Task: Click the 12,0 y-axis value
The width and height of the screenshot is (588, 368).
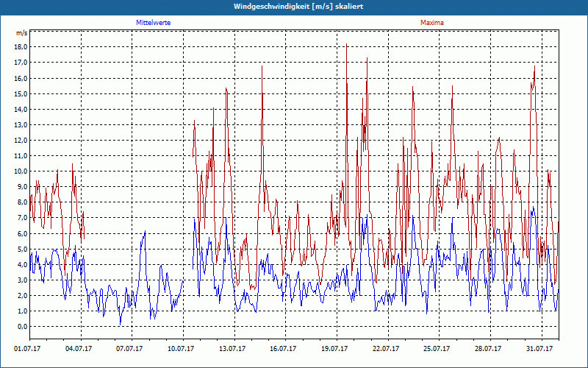Action: tap(21, 140)
